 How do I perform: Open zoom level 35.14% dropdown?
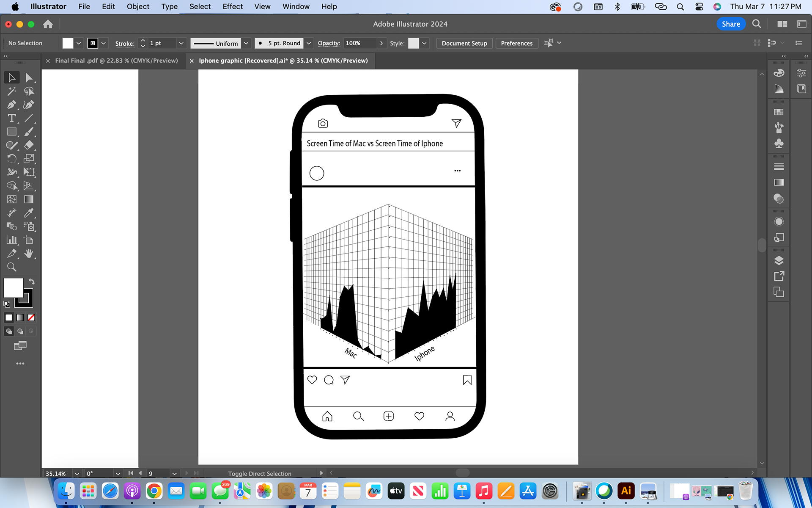[x=77, y=473]
